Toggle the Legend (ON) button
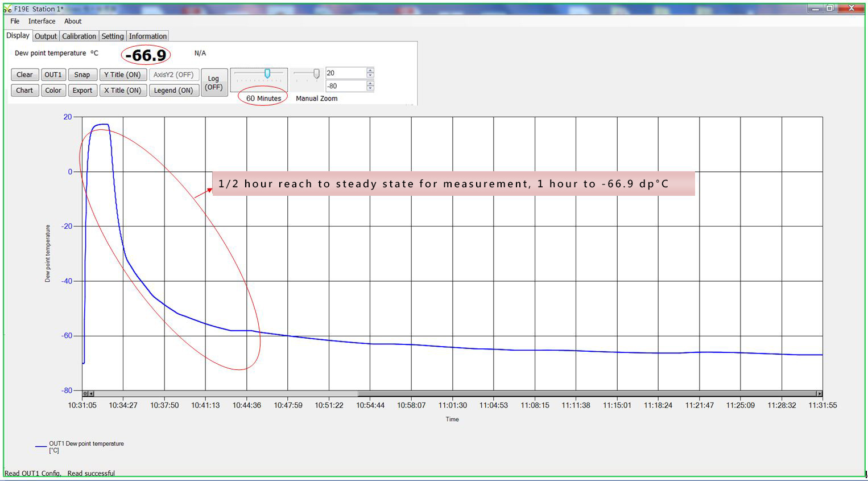The width and height of the screenshot is (868, 481). click(x=173, y=91)
